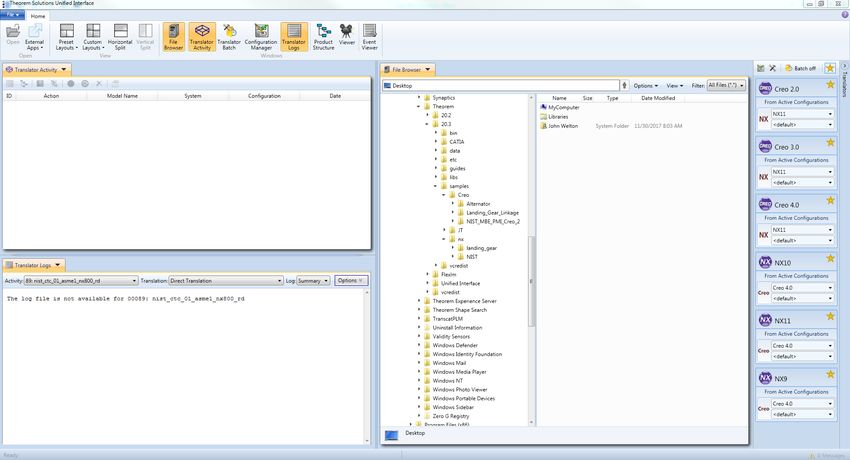Select the Theorem Shape Search folder
The width and height of the screenshot is (850, 460).
[459, 310]
